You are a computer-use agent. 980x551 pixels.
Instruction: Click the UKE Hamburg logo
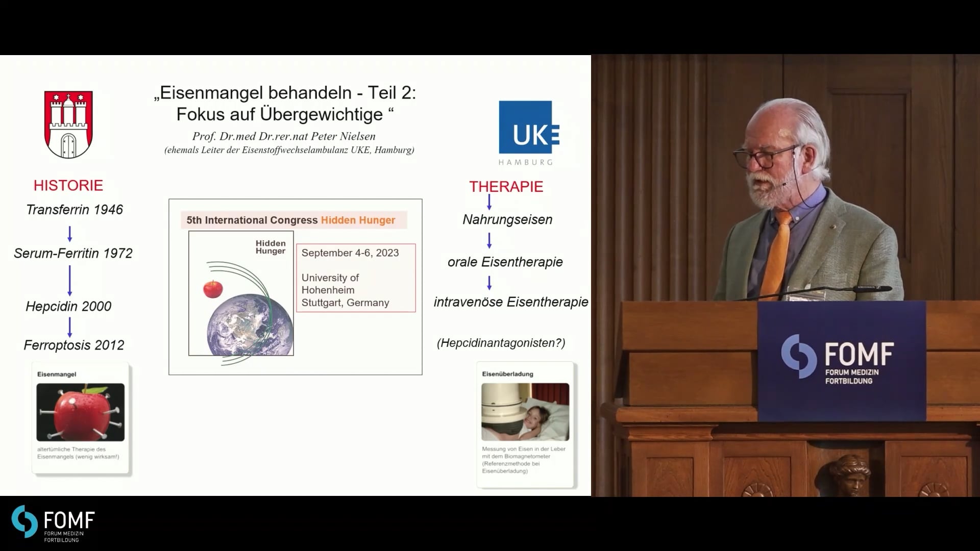(x=529, y=133)
